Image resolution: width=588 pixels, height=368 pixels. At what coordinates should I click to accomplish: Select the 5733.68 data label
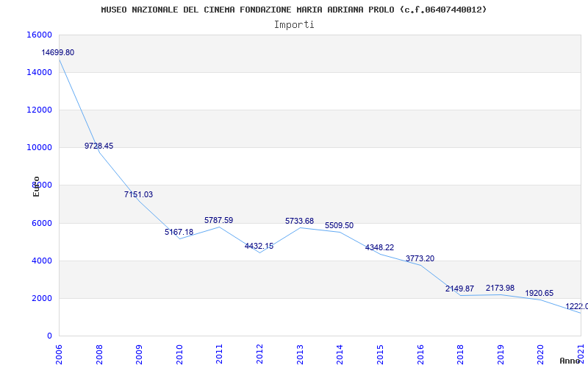coord(299,222)
